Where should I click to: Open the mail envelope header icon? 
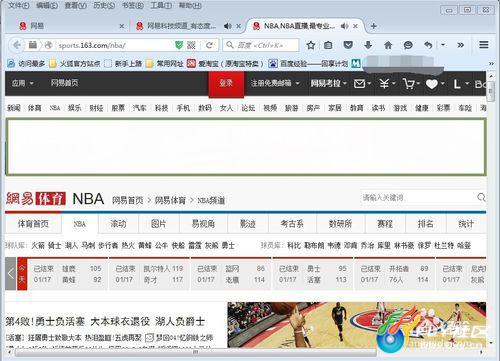[359, 84]
